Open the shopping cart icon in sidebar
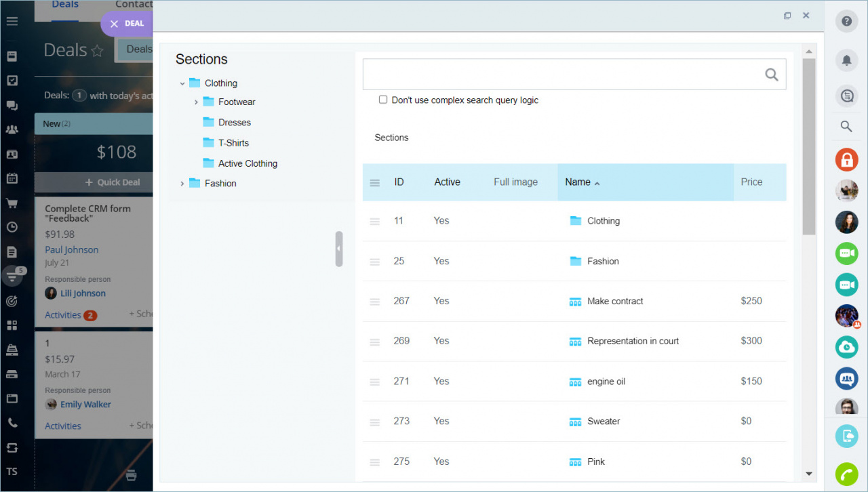This screenshot has width=868, height=492. coord(12,203)
